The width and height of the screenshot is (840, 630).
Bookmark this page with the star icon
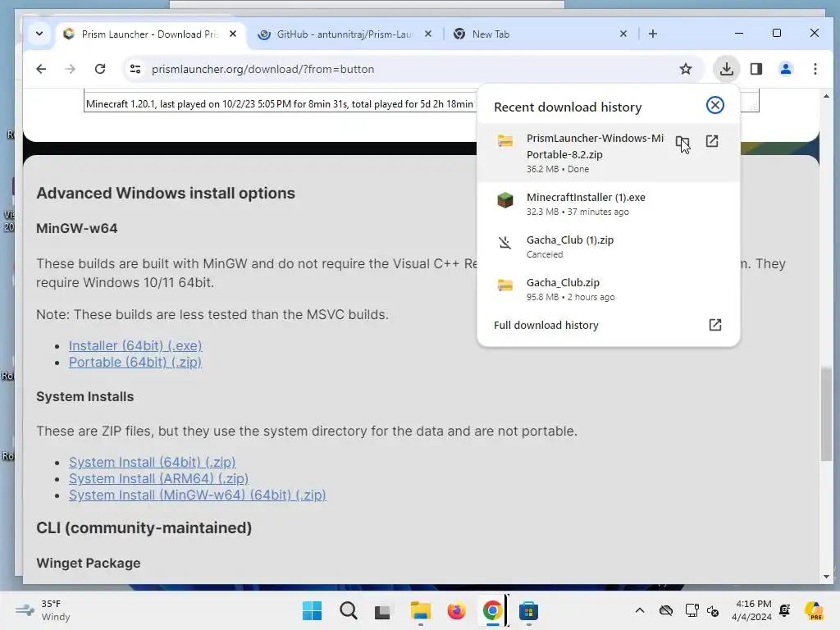pos(685,69)
